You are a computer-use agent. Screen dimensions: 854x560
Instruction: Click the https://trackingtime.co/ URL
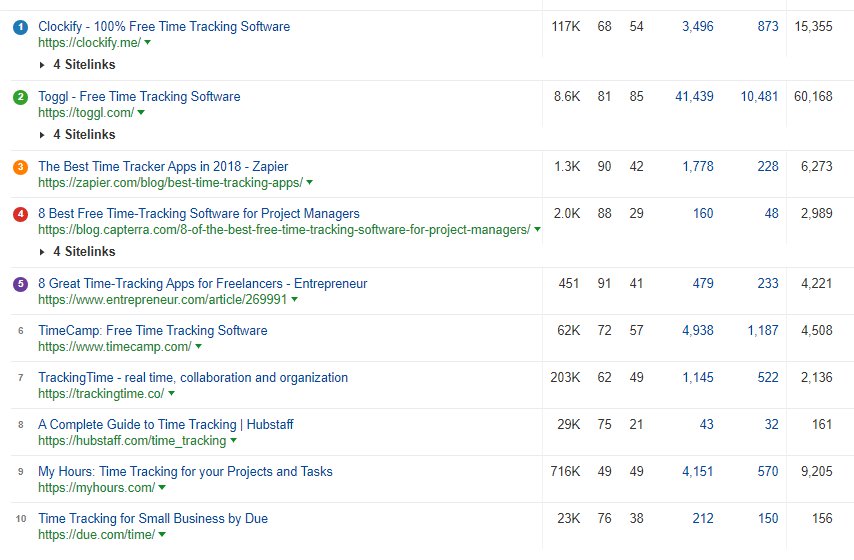101,394
